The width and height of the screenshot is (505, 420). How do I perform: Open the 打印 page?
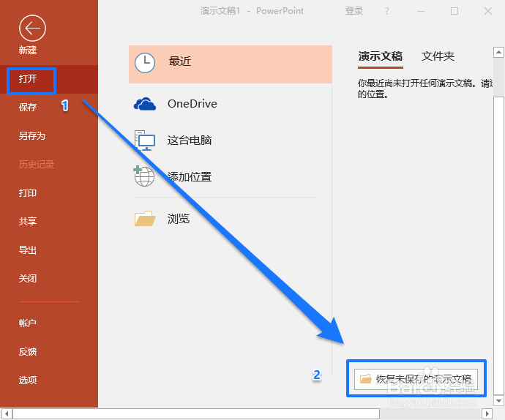[x=27, y=193]
